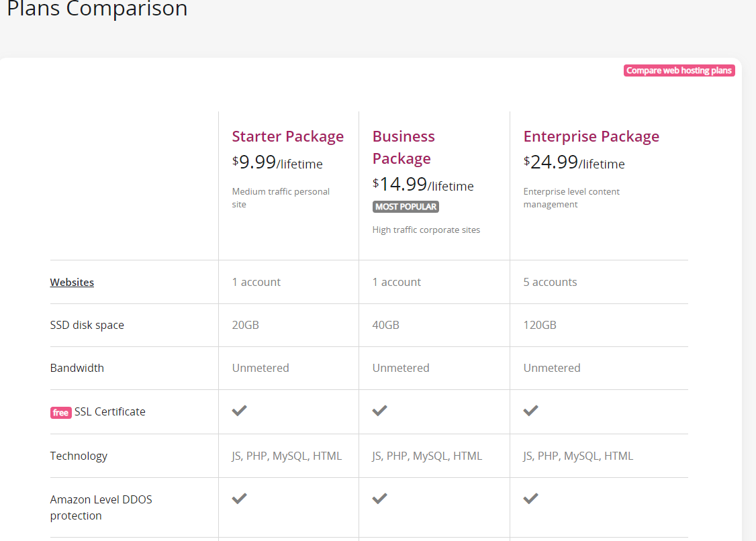Select the Business Package heading
Screen dimensions: 756x541
click(x=403, y=148)
